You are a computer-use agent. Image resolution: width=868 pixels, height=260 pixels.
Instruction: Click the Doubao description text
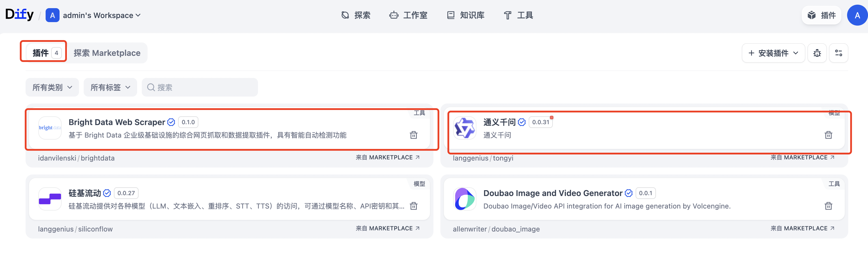click(x=607, y=206)
